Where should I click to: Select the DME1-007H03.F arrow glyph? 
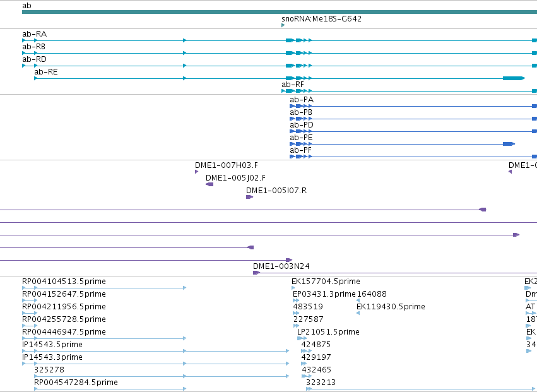coord(196,172)
